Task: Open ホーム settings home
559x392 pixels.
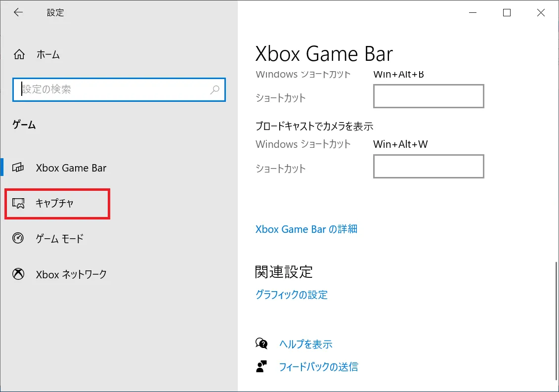Action: coord(48,54)
